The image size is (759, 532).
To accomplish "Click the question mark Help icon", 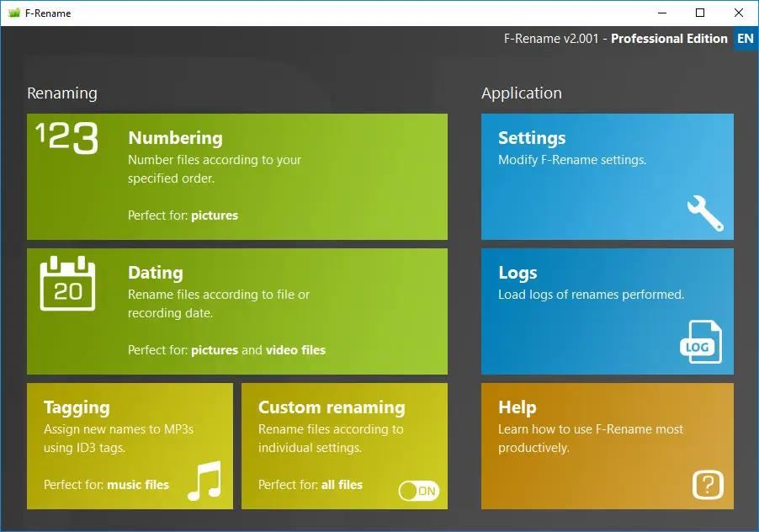I will click(x=708, y=484).
